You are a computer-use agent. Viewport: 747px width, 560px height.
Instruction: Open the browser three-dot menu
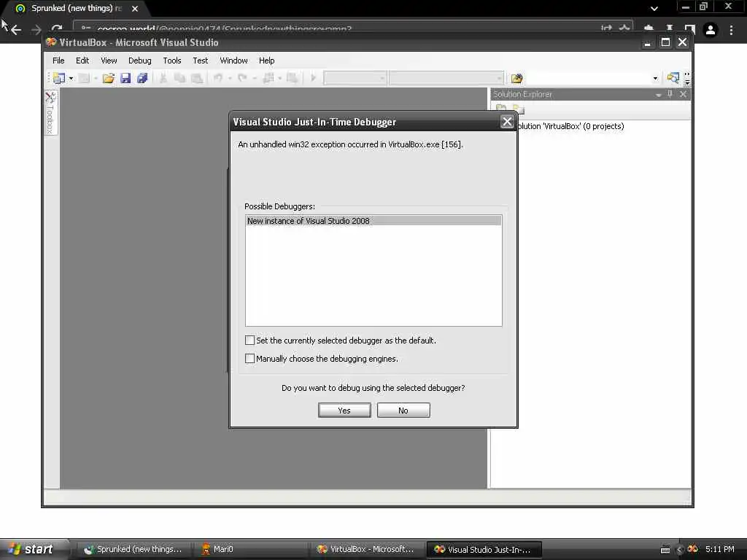tap(731, 30)
